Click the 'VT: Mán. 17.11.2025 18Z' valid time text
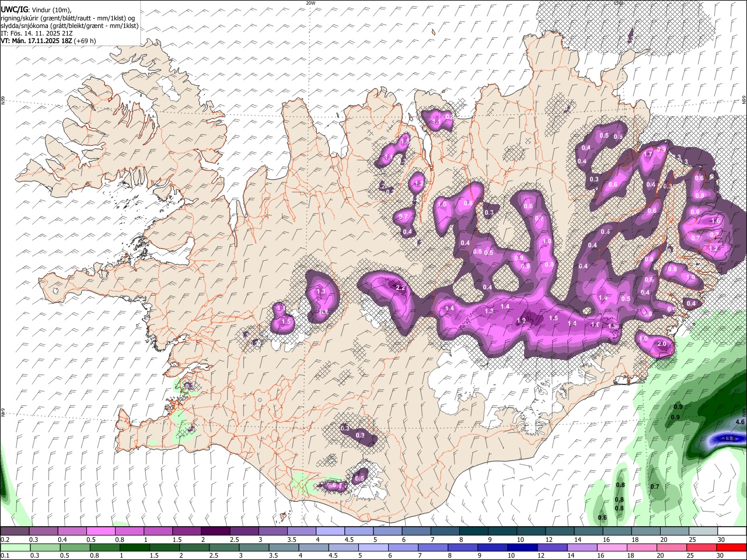This screenshot has height=560, width=747. click(36, 41)
